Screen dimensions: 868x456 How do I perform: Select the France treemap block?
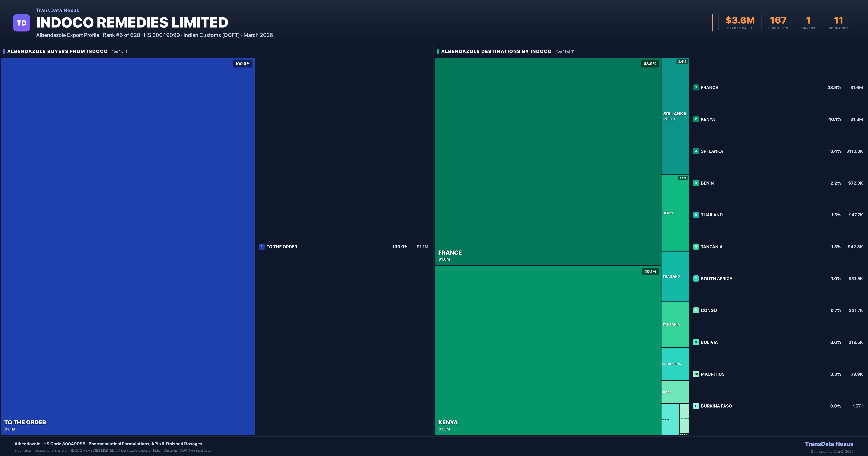(x=548, y=162)
